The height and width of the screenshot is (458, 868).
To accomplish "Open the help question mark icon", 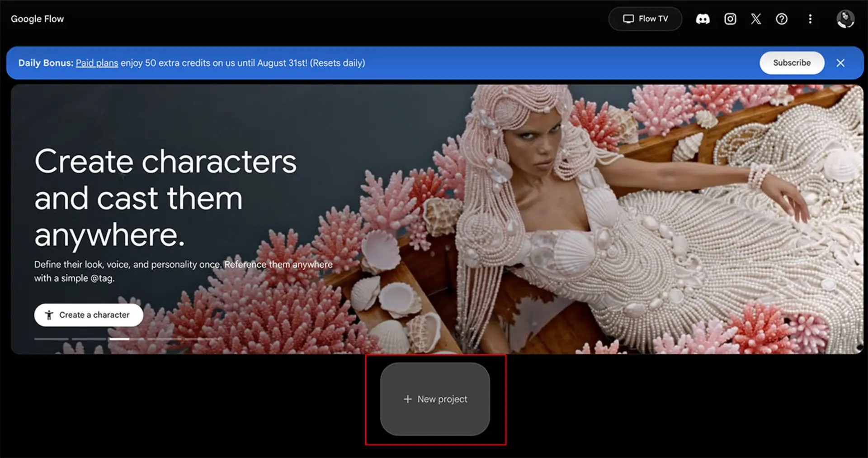I will coord(782,19).
